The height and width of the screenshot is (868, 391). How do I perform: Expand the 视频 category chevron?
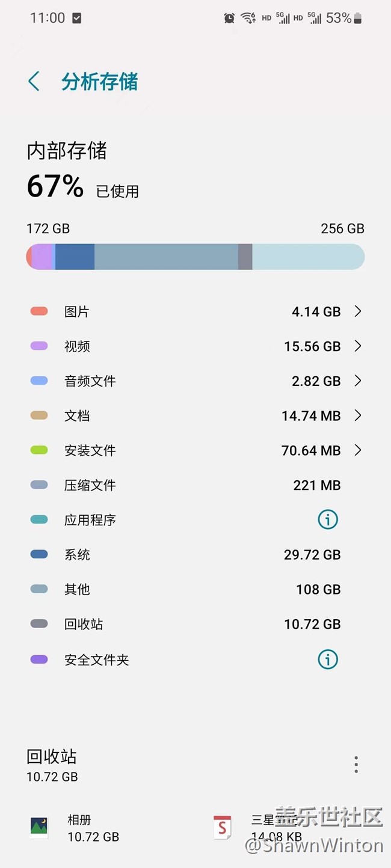[358, 346]
